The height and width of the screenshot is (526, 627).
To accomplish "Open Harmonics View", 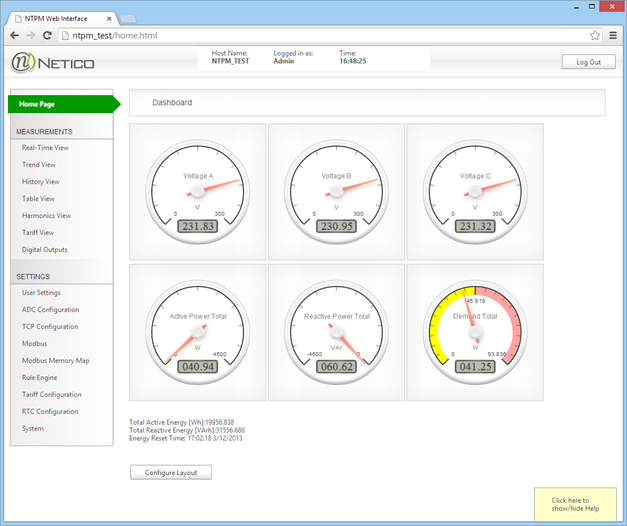I will pos(46,216).
